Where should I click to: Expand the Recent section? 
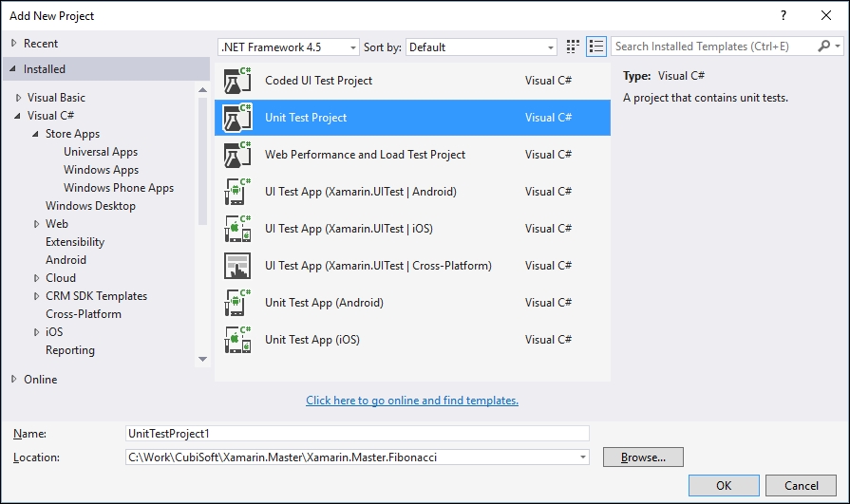[14, 43]
